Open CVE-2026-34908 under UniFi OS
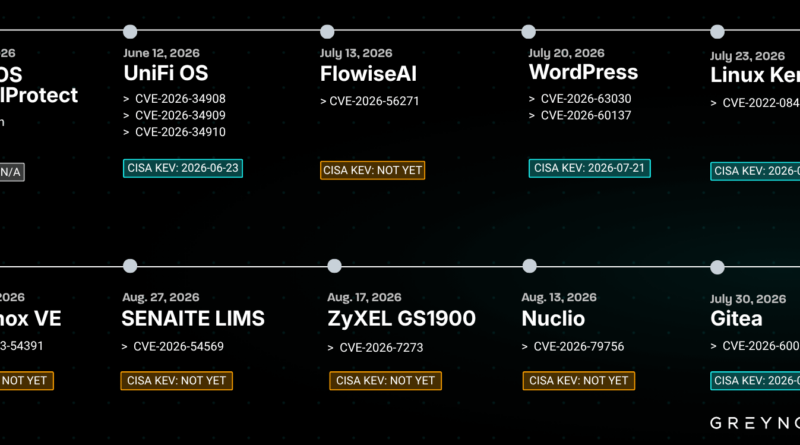The width and height of the screenshot is (800, 445). (180, 98)
